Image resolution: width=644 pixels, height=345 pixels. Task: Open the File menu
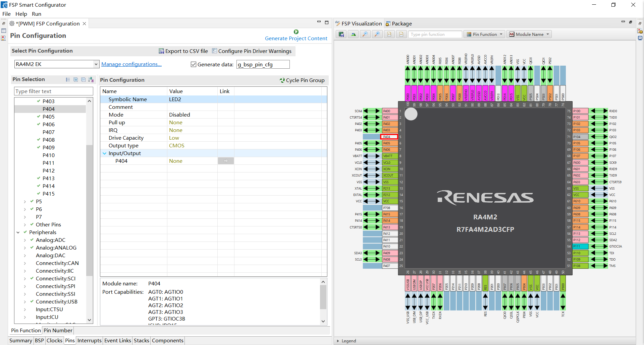[x=6, y=14]
